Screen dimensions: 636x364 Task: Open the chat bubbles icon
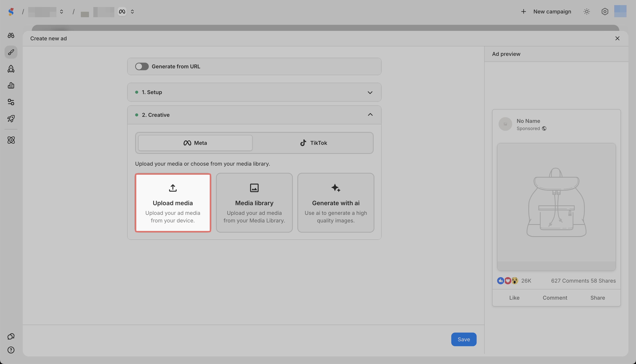point(11,336)
